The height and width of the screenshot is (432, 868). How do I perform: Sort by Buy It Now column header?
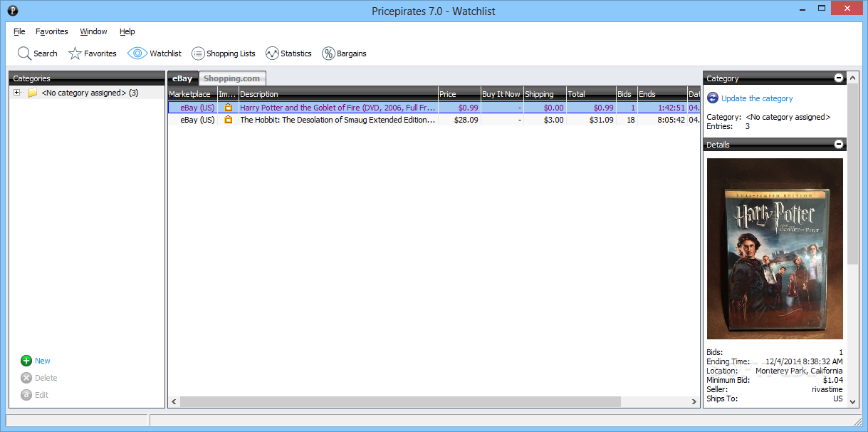(x=502, y=94)
